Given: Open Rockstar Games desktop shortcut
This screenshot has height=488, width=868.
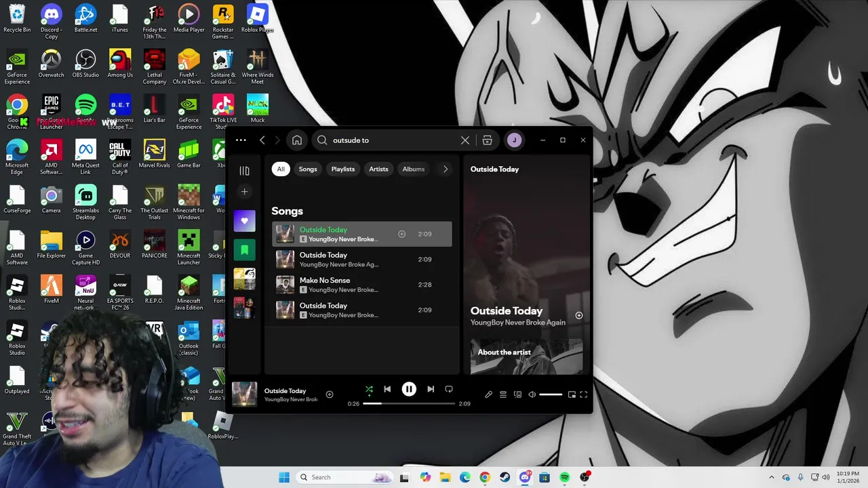Looking at the screenshot, I should (223, 22).
